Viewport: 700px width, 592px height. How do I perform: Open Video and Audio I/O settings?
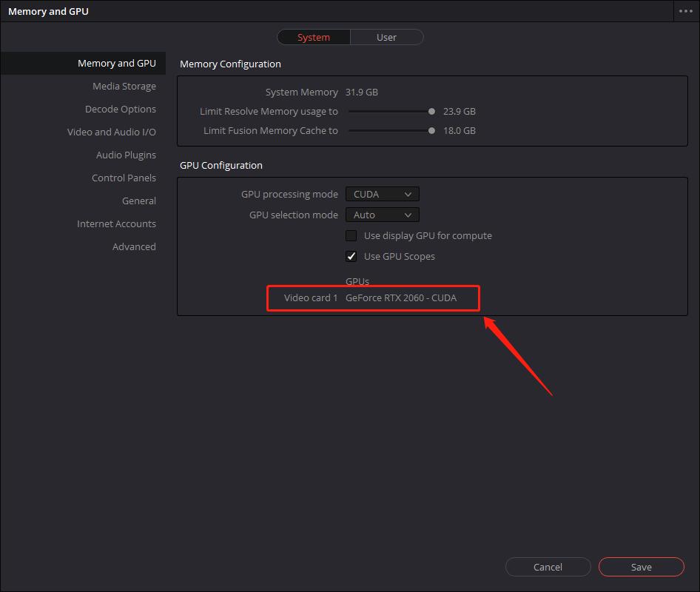(x=111, y=132)
